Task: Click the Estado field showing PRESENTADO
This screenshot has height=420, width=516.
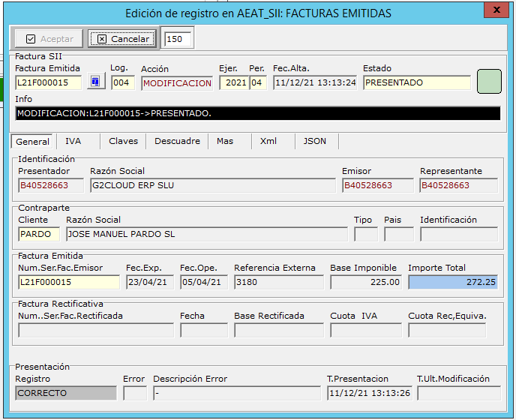Action: (x=416, y=82)
